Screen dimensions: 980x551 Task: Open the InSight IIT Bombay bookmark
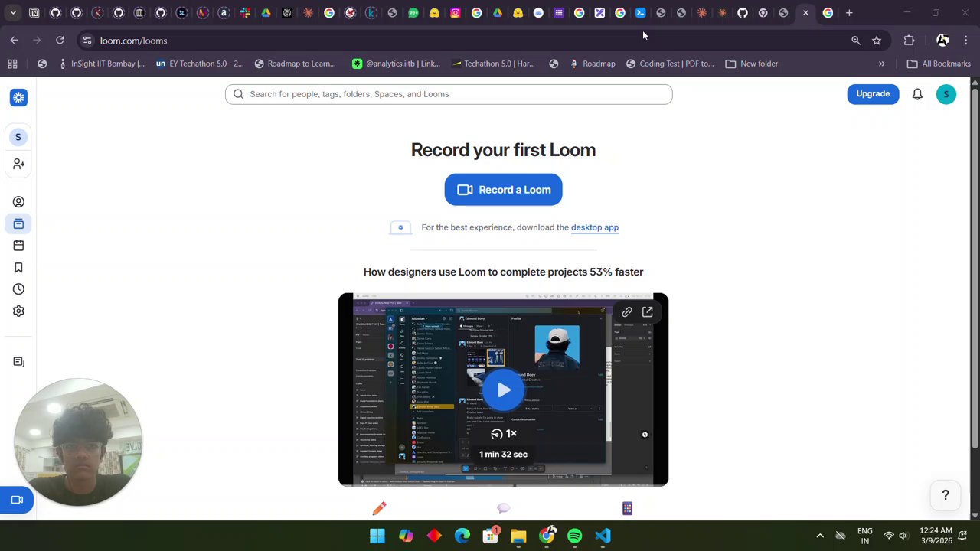point(101,64)
